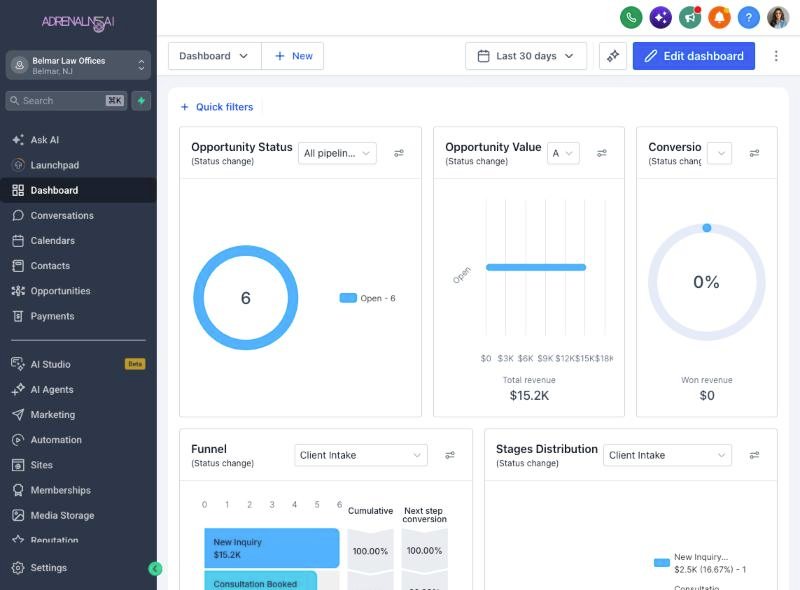The height and width of the screenshot is (590, 800).
Task: Open Client Intake dropdown in Funnel
Action: [x=361, y=455]
